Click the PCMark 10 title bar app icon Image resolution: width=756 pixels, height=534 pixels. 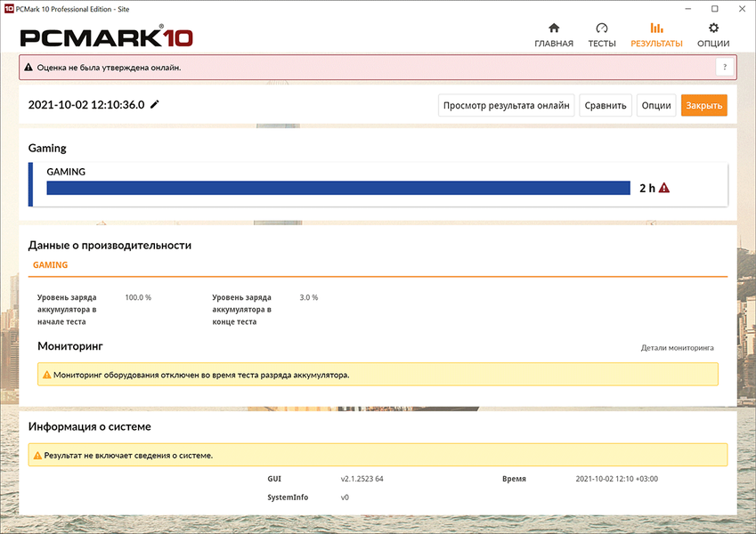[9, 9]
